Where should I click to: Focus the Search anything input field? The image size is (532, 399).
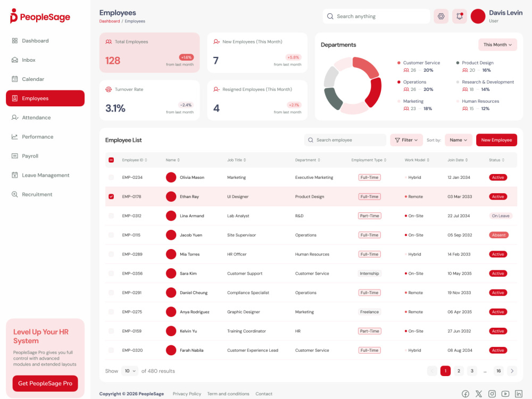(x=376, y=16)
